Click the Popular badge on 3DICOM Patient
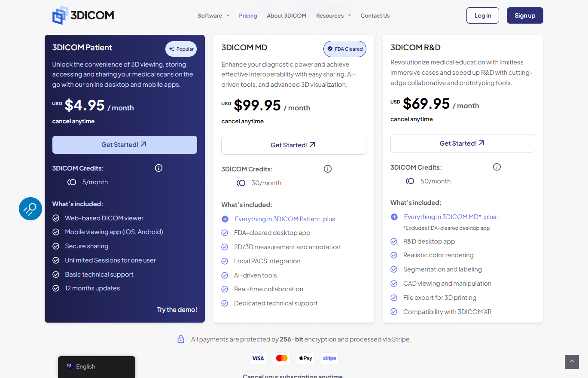This screenshot has width=588, height=378. point(181,49)
